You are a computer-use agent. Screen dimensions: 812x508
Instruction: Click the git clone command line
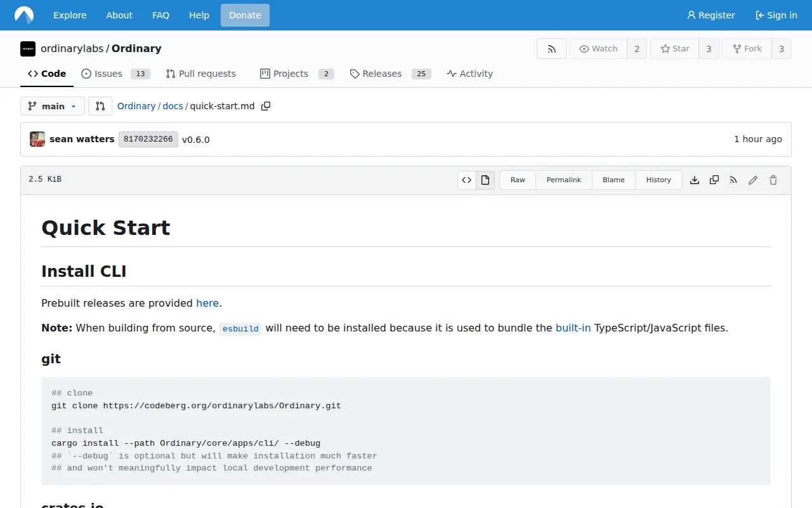pos(196,406)
